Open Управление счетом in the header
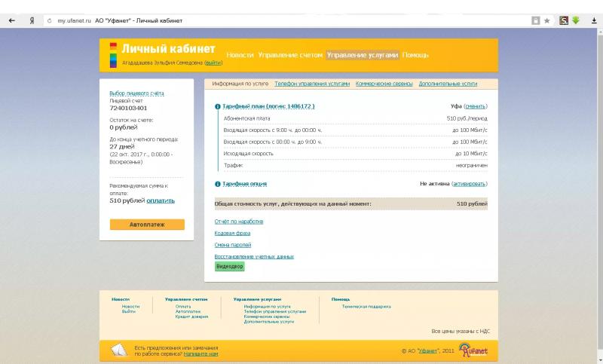Screen dimensions: 603x364 click(x=290, y=55)
